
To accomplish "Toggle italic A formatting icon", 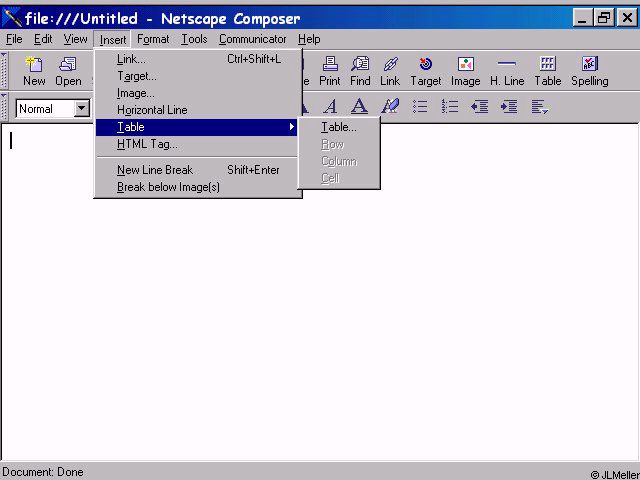I will coord(330,107).
